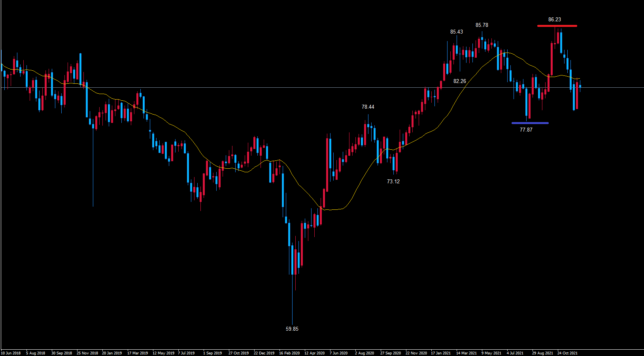The height and width of the screenshot is (356, 644).
Task: Click the tall red candle below 86.23 line
Action: tap(551, 58)
